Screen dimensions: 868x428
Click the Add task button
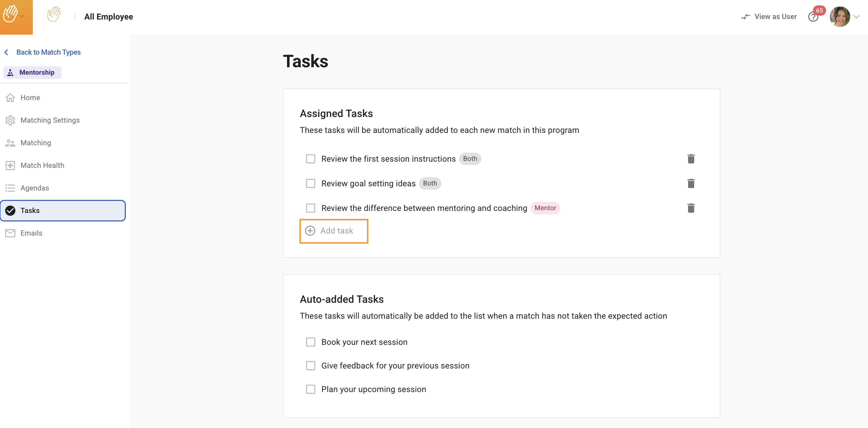coord(333,231)
